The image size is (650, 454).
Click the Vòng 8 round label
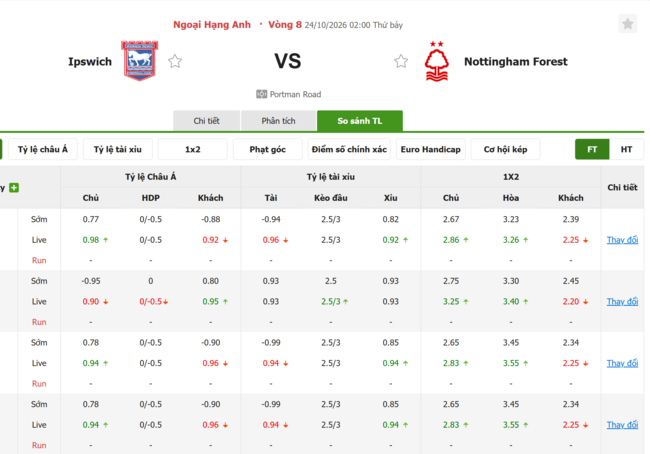285,25
